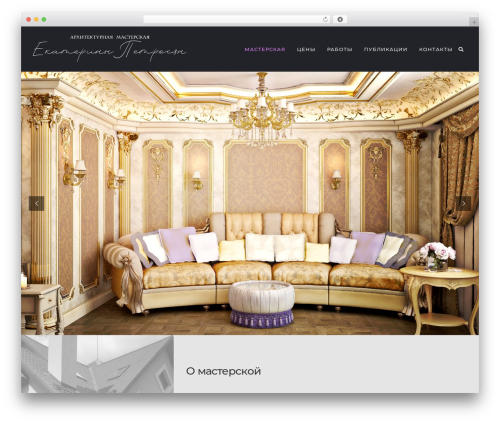Minimize the window with the yellow button
The height and width of the screenshot is (423, 500).
click(x=36, y=19)
